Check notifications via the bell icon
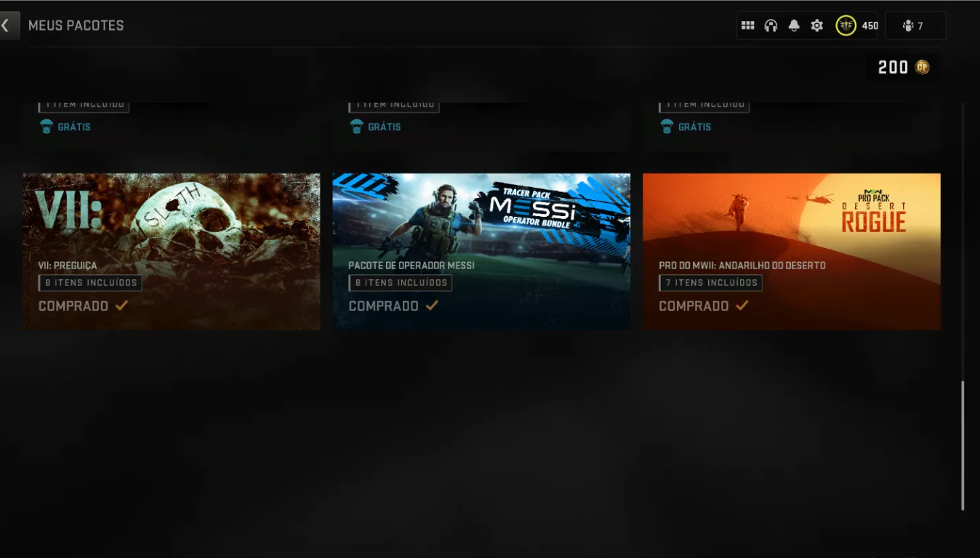Image resolution: width=980 pixels, height=558 pixels. pos(794,25)
